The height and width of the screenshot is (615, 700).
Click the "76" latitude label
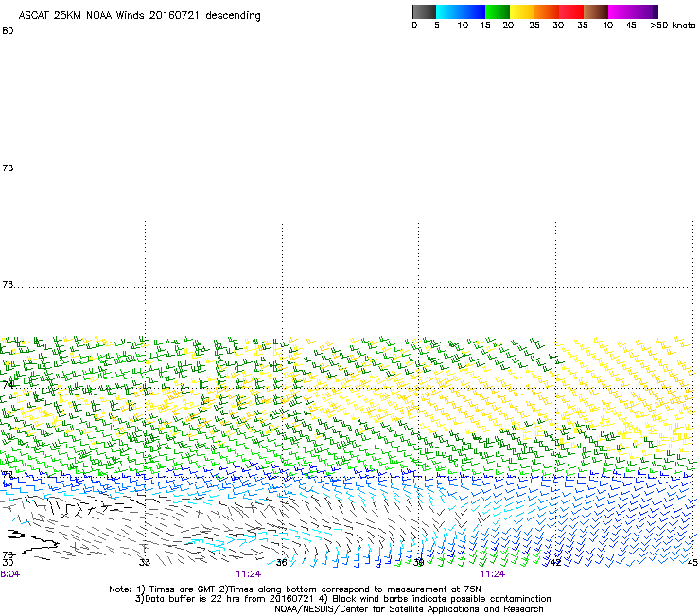8,285
